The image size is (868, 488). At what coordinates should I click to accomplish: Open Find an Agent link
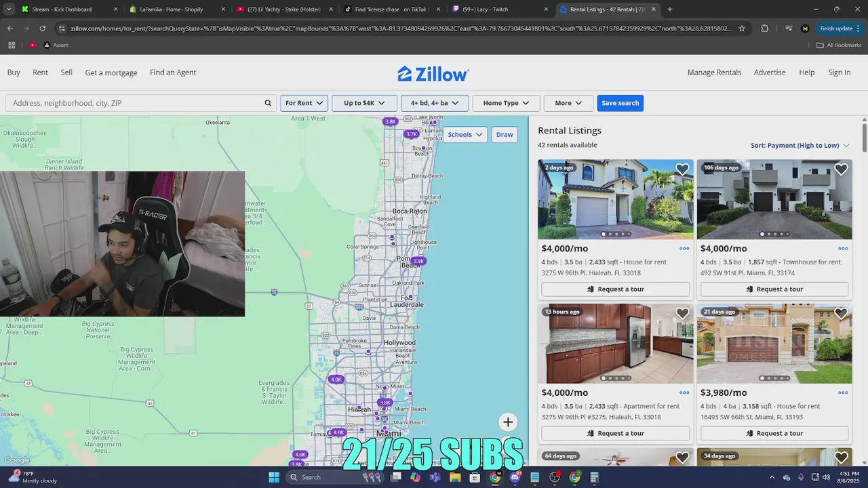[173, 73]
